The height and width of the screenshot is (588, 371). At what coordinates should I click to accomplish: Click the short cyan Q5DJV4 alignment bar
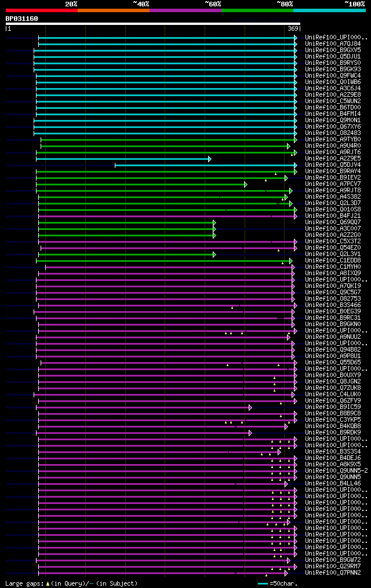[206, 165]
